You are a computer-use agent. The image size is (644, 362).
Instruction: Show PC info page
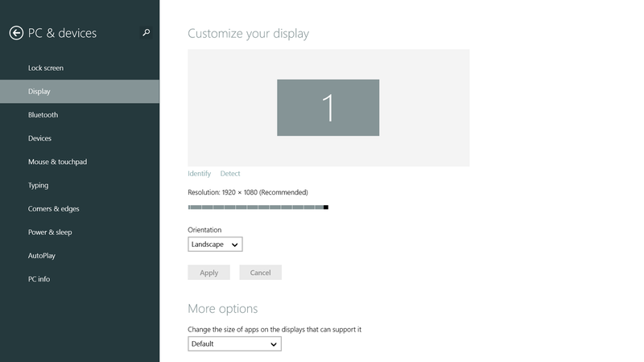[x=80, y=278]
